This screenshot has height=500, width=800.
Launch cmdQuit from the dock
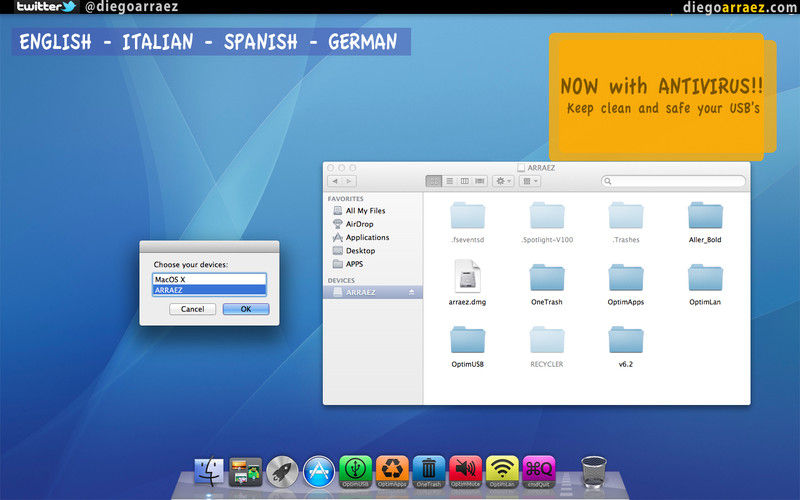(x=539, y=471)
